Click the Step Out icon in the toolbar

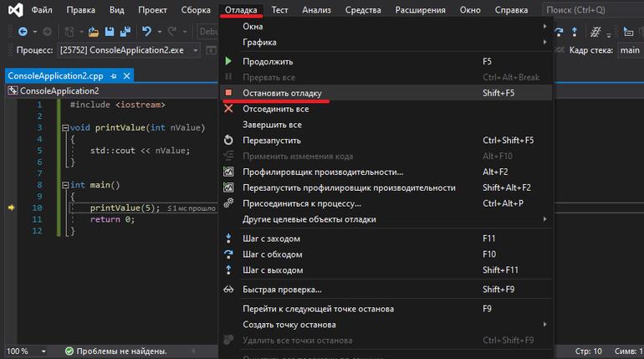pyautogui.click(x=575, y=32)
